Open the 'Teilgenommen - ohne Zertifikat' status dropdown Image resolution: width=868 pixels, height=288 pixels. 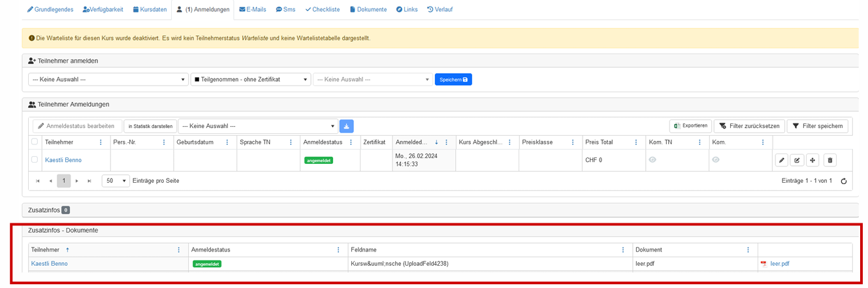pos(251,80)
